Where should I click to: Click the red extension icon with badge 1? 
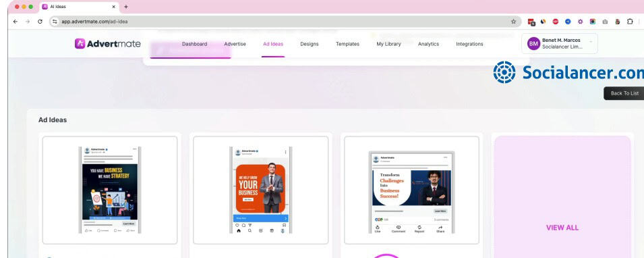[x=531, y=22]
